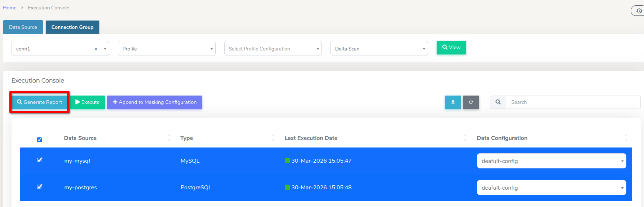Switch to the Data Source tab
Screen dimensions: 644x207
coord(23,27)
